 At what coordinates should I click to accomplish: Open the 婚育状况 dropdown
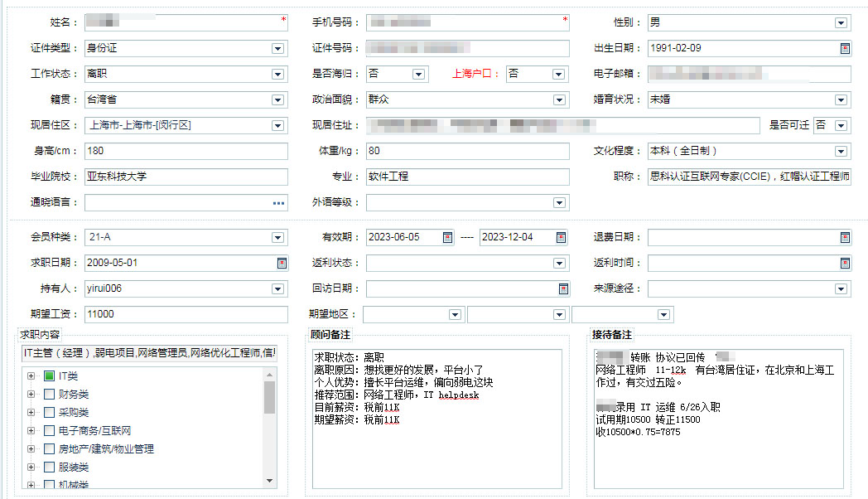point(841,100)
